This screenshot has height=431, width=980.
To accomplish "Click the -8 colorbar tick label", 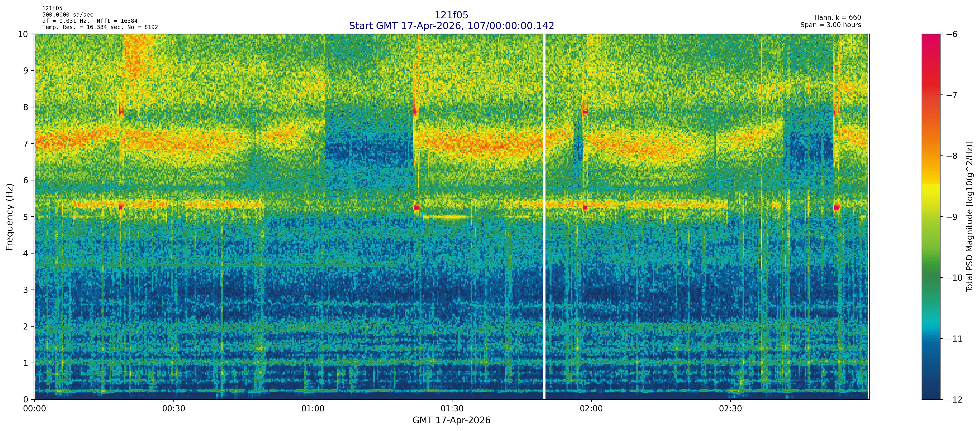I will (951, 156).
